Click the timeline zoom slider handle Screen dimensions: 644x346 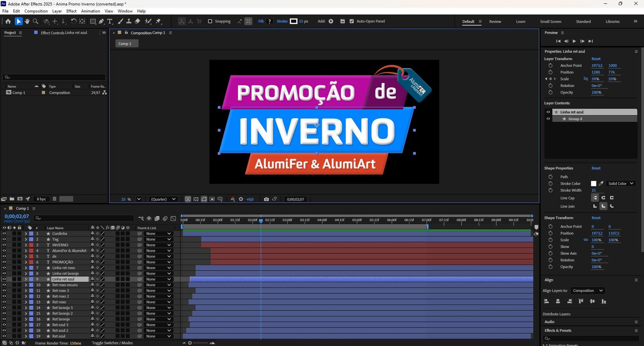click(190, 343)
